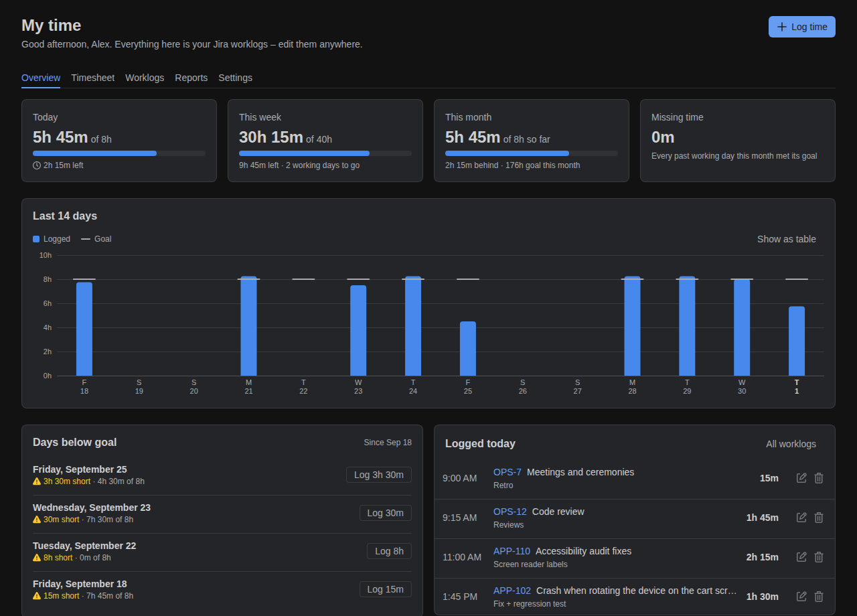Click the Missing time 0m value

(x=663, y=137)
